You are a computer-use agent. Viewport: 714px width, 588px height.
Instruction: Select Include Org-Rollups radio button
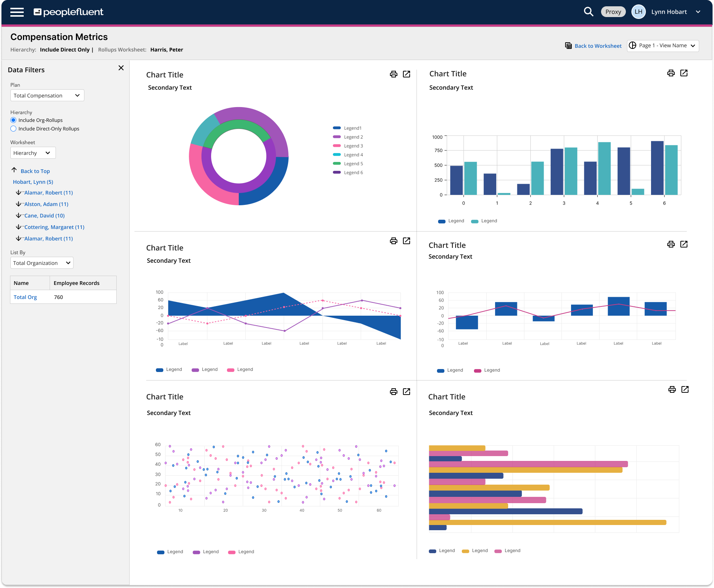point(14,120)
